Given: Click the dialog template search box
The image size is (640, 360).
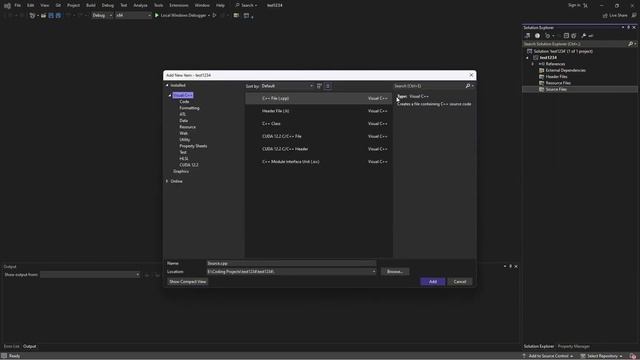Looking at the screenshot, I should click(x=429, y=86).
